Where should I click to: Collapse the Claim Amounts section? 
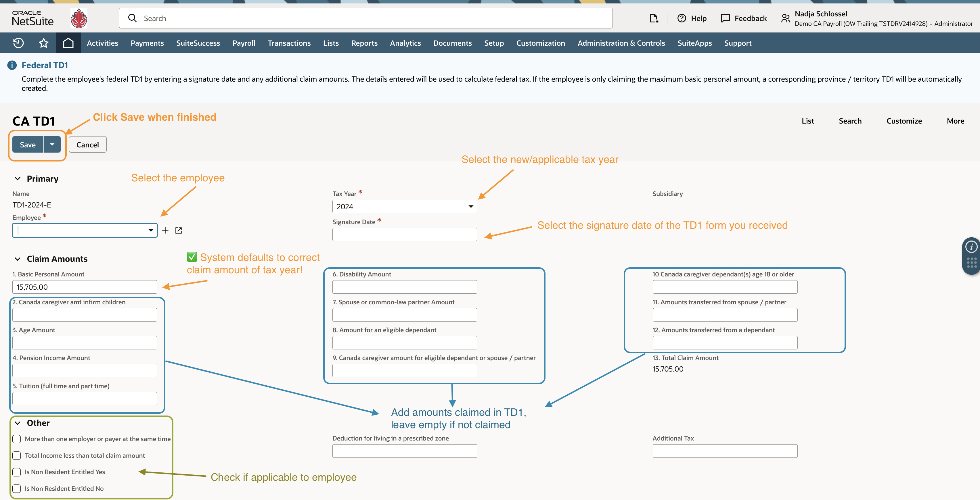[x=18, y=259]
